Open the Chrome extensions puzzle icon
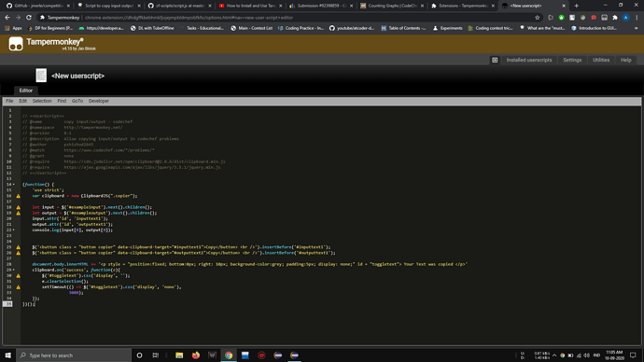This screenshot has height=362, width=644. coord(615,18)
